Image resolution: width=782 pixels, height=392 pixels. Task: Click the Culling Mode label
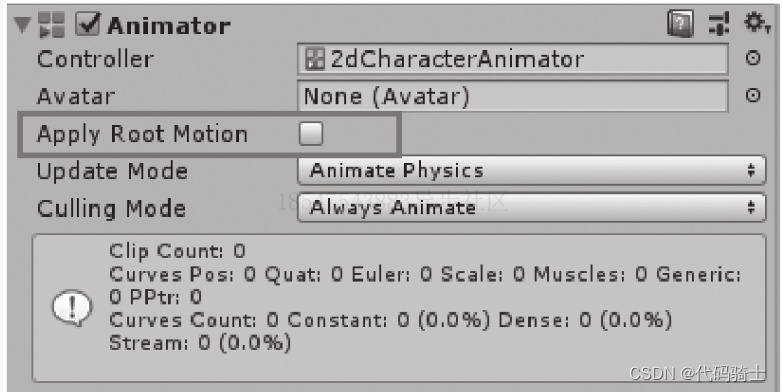(x=111, y=208)
